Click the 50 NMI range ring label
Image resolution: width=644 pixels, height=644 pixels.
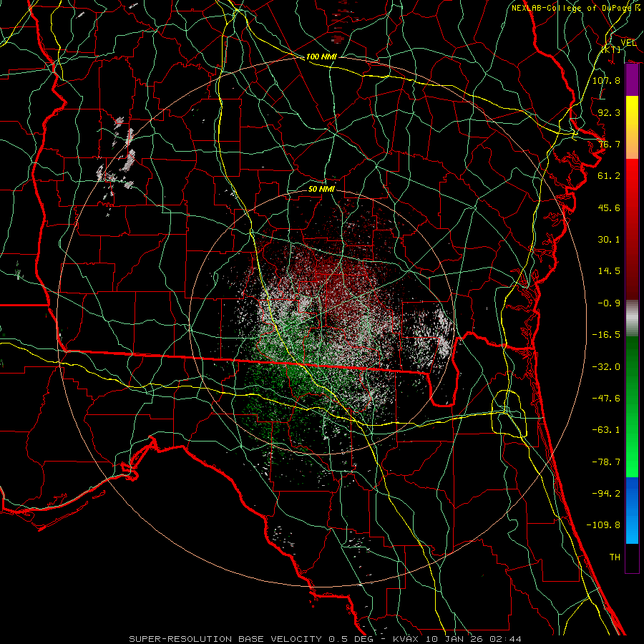pyautogui.click(x=321, y=189)
